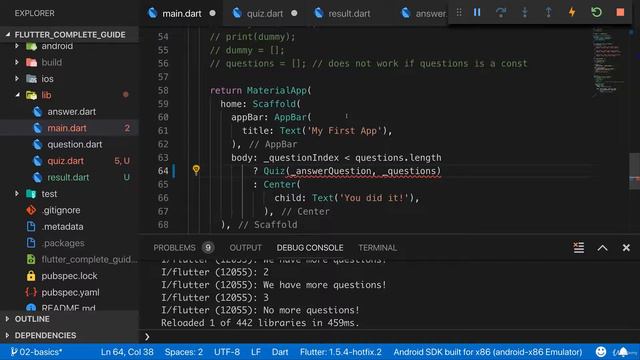This screenshot has height=360, width=640.
Task: Click line number 64 in the gutter
Action: [163, 171]
